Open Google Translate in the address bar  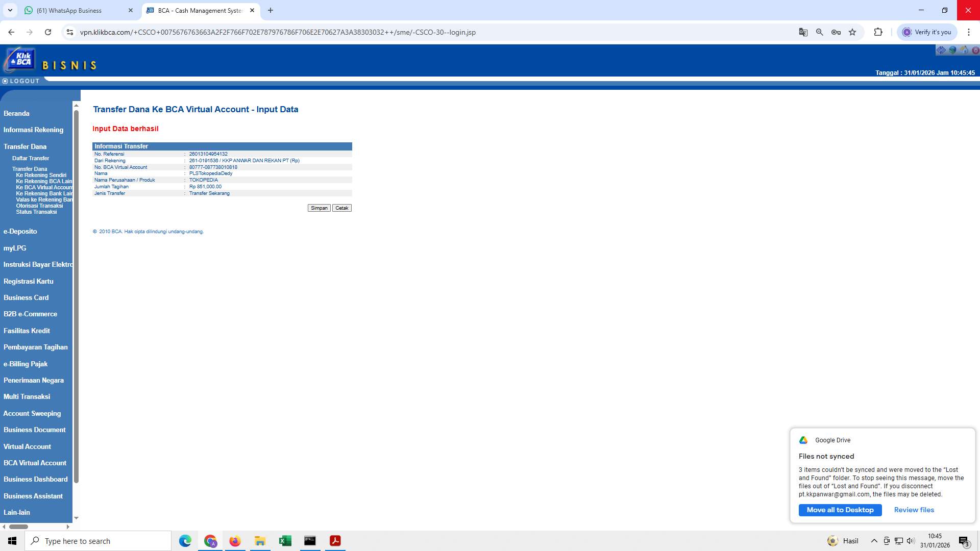803,32
